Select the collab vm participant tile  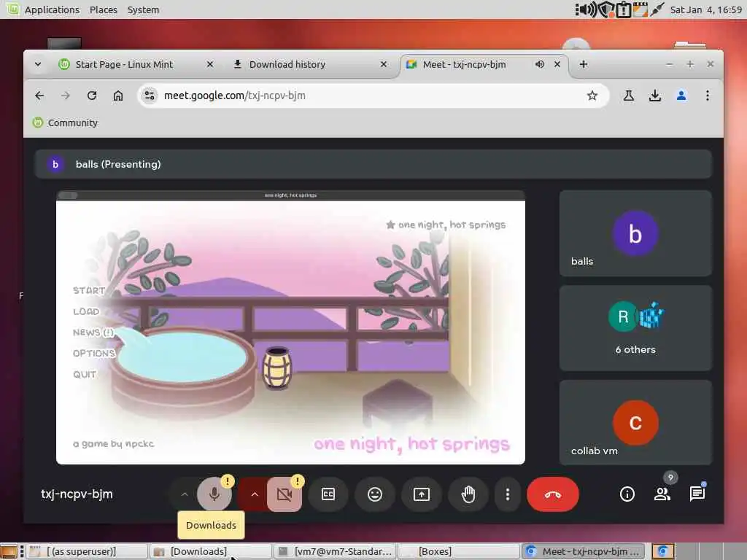pyautogui.click(x=635, y=422)
